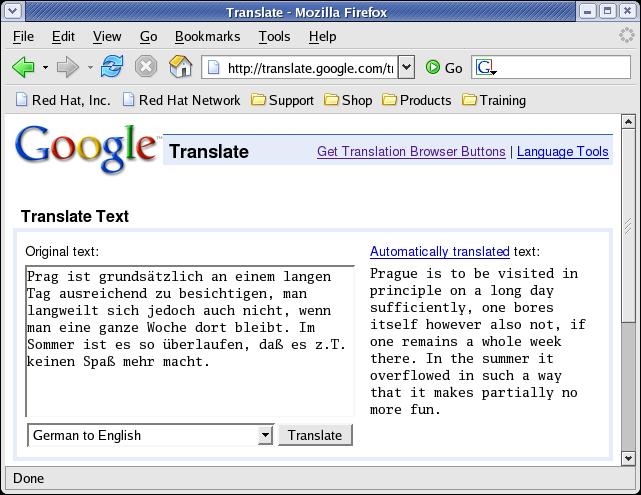Click the vertical scrollbar thumb

[x=628, y=225]
